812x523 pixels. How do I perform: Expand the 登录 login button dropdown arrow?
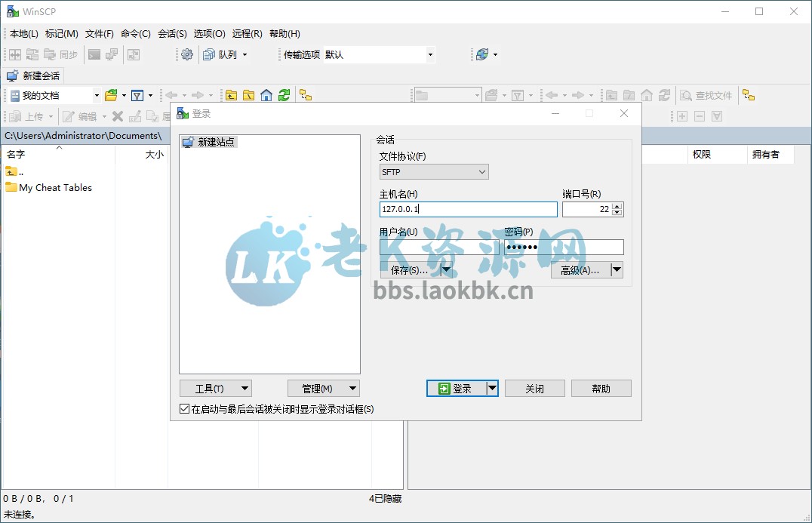pos(492,389)
